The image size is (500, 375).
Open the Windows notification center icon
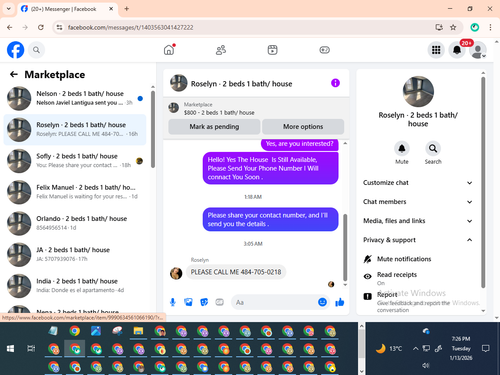tap(486, 349)
